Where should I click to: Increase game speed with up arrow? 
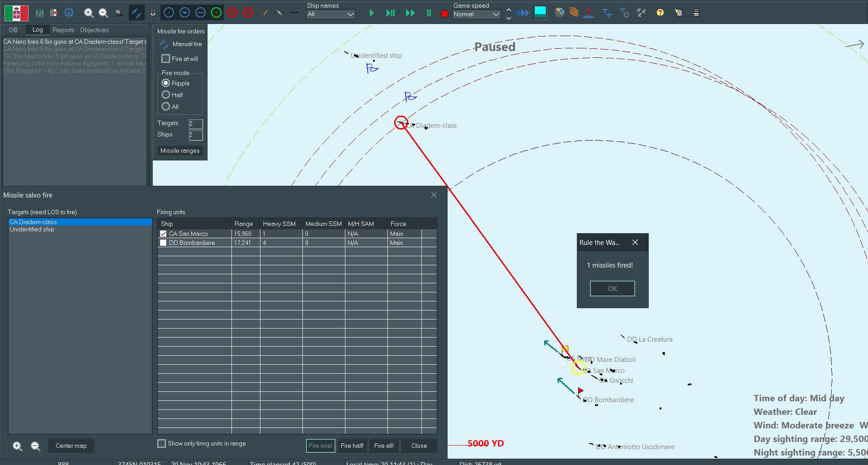click(509, 9)
